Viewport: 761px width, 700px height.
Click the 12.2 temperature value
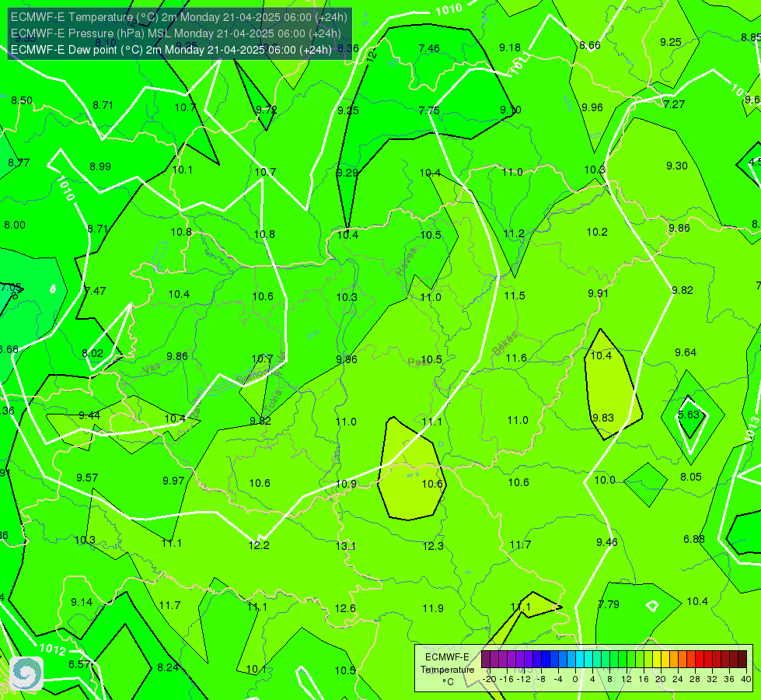click(259, 545)
